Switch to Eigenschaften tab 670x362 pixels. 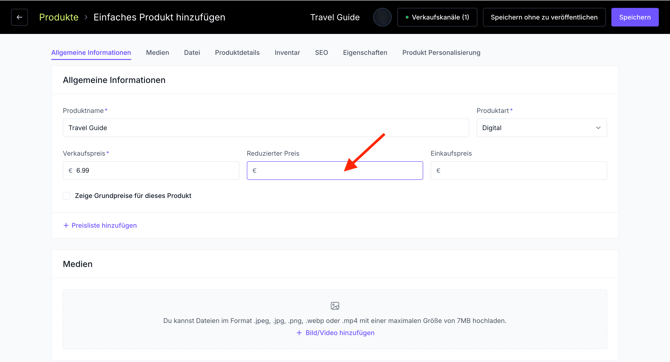pyautogui.click(x=365, y=53)
